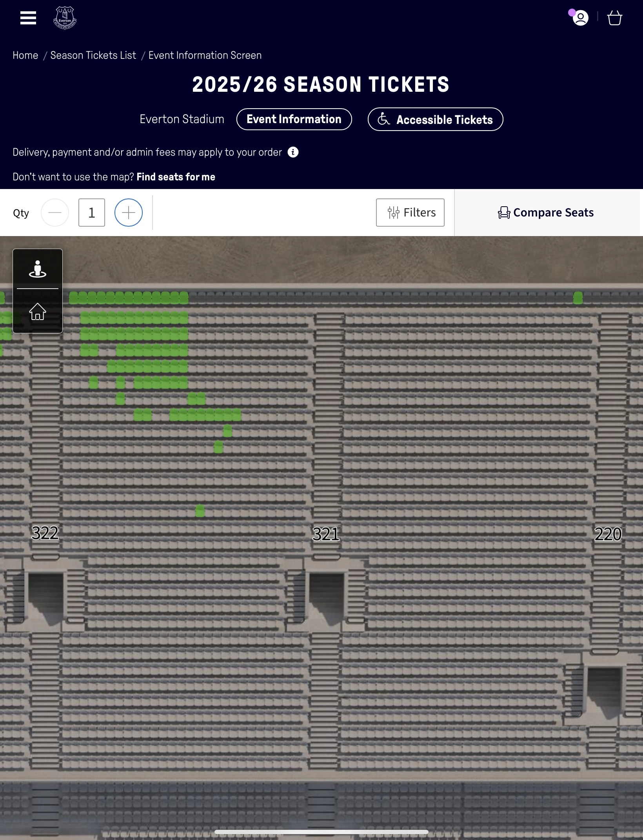Increase ticket quantity with plus button
The height and width of the screenshot is (840, 643).
pyautogui.click(x=129, y=213)
